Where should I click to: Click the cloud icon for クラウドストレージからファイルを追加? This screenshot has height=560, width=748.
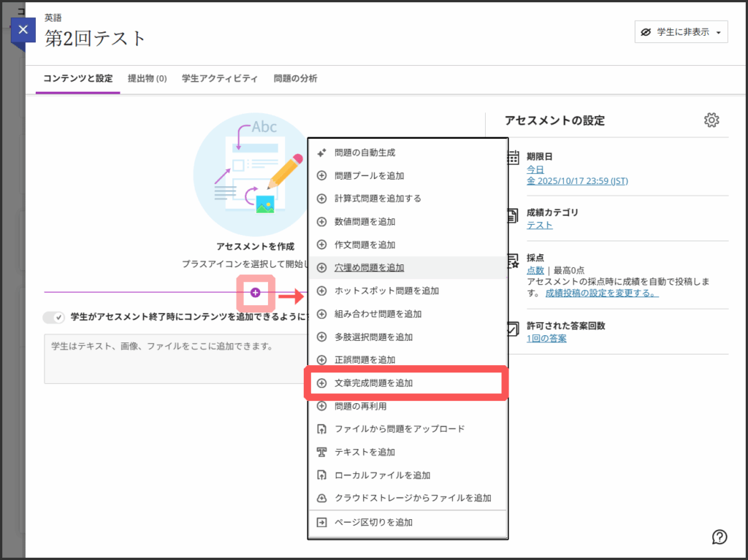321,498
